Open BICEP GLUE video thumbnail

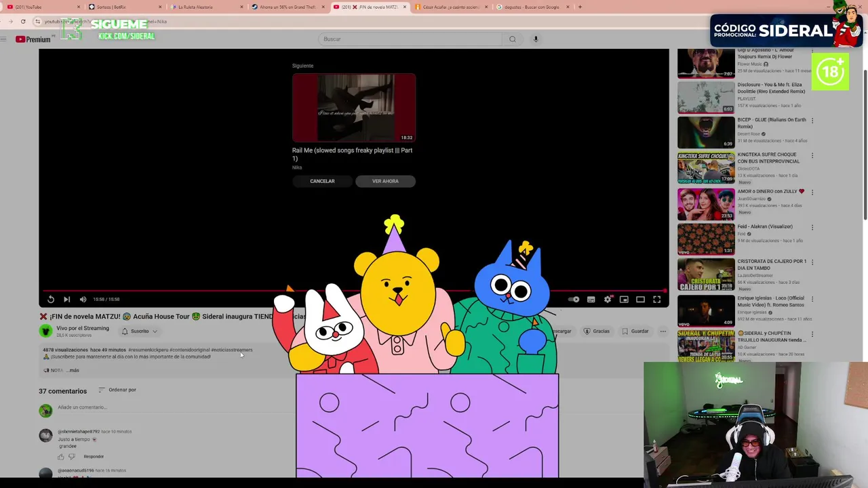click(x=706, y=132)
